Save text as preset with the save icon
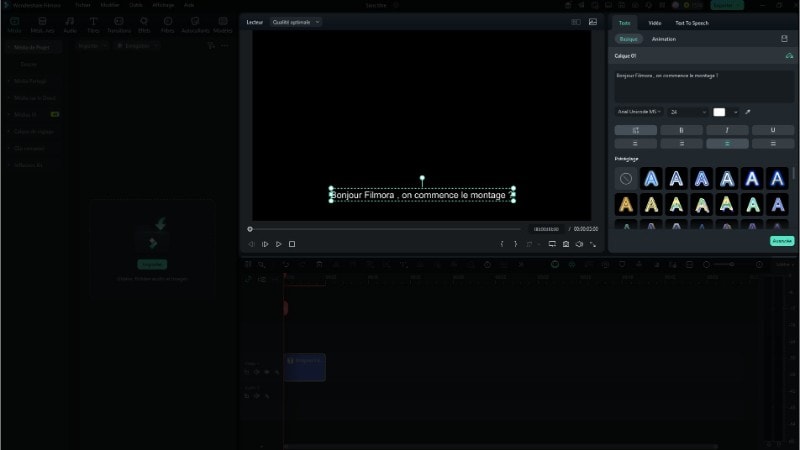Screen dimensions: 800x450 click(x=784, y=39)
